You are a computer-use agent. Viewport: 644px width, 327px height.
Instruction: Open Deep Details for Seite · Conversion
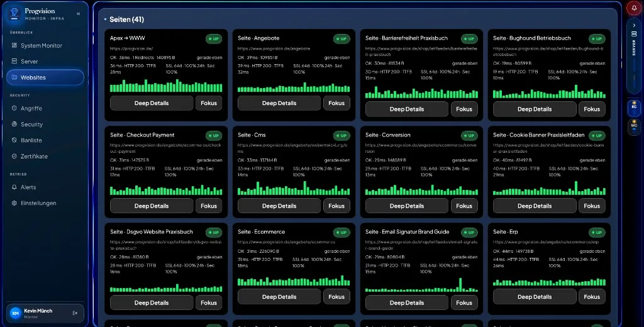[407, 206]
